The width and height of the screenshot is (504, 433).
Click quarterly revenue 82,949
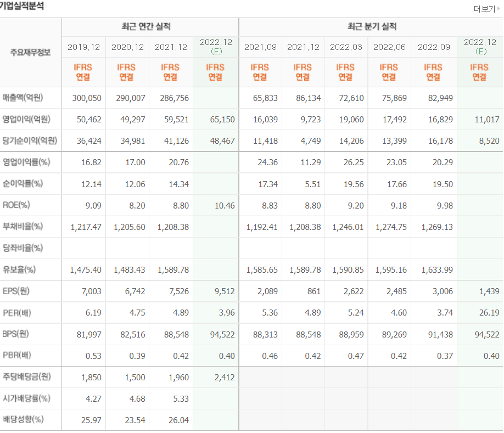pyautogui.click(x=440, y=98)
